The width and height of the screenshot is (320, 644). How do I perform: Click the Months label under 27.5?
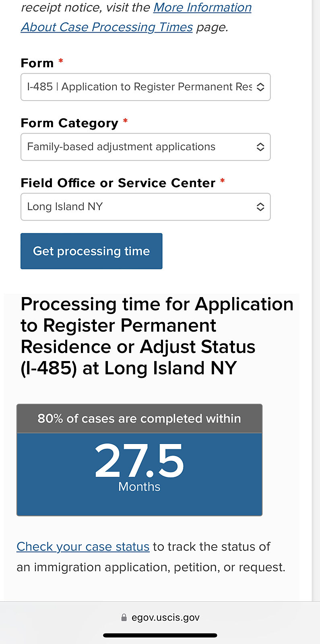(139, 487)
